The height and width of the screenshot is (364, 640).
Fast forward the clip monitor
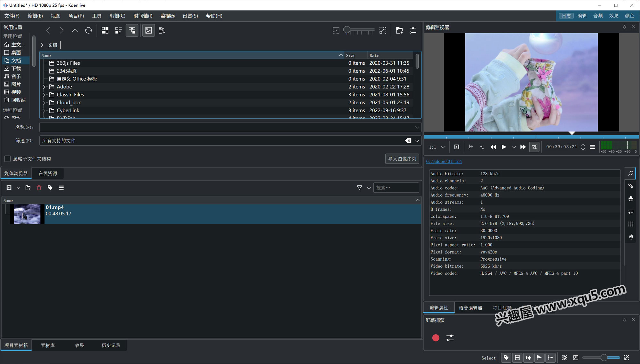[523, 147]
